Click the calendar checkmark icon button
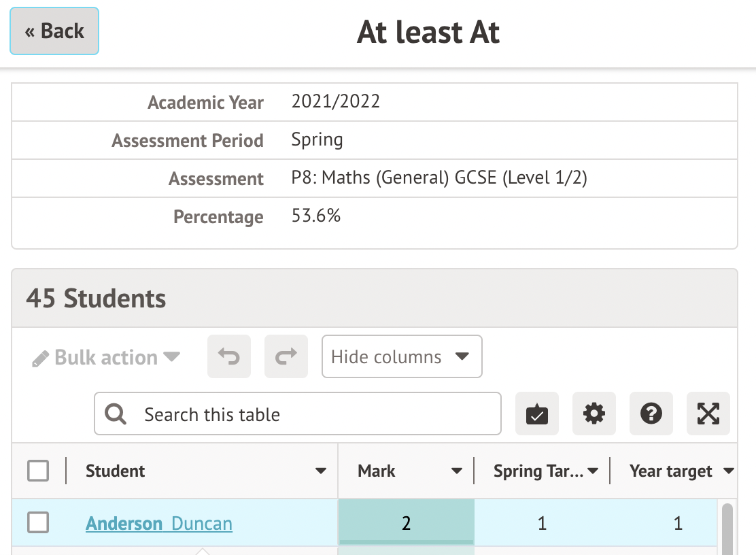756x555 pixels. (x=537, y=414)
